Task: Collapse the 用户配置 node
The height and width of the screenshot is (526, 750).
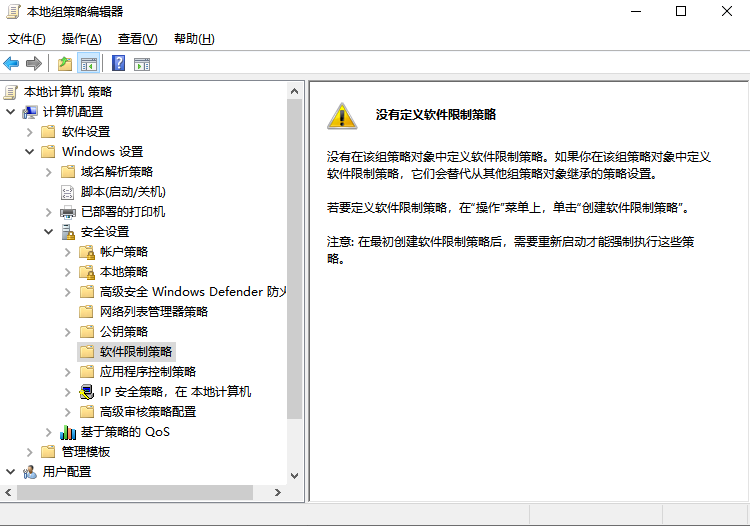Action: point(11,472)
